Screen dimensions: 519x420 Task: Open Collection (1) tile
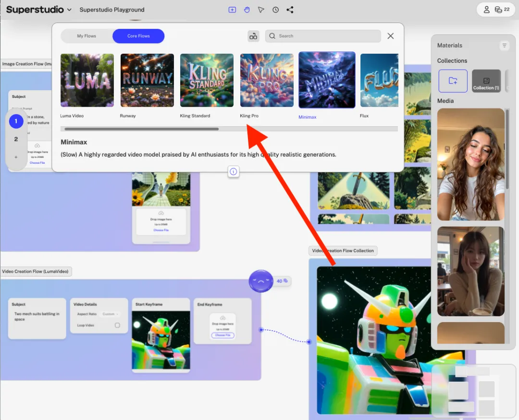[x=486, y=81]
